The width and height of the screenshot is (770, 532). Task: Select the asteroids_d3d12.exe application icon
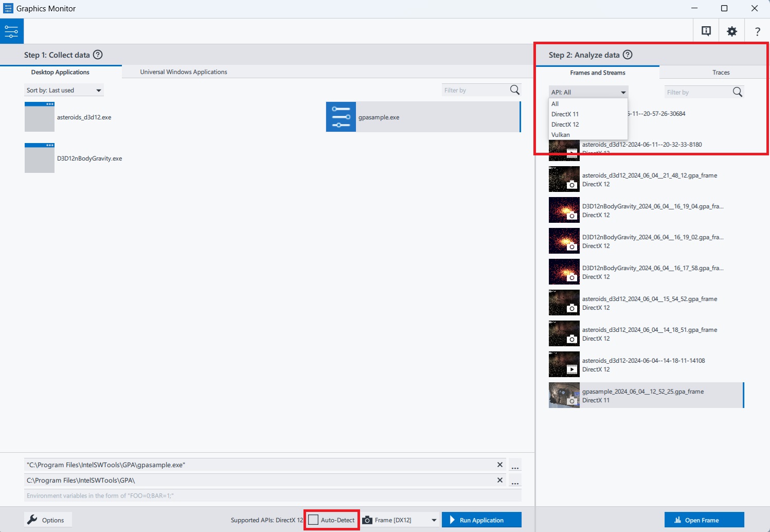pos(40,117)
